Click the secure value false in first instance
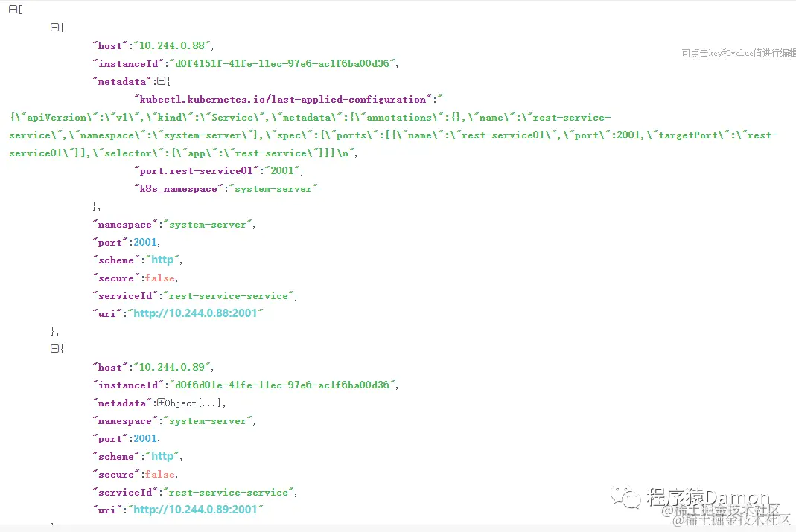 tap(160, 278)
